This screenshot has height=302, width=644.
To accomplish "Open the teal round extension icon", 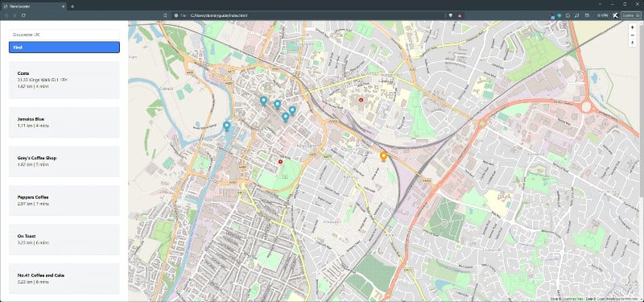I will point(559,15).
